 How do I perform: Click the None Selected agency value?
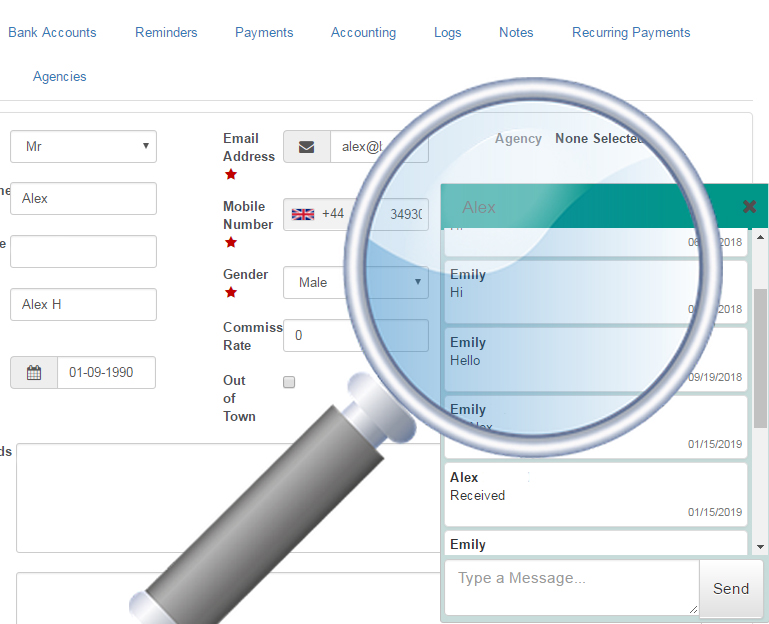(598, 139)
